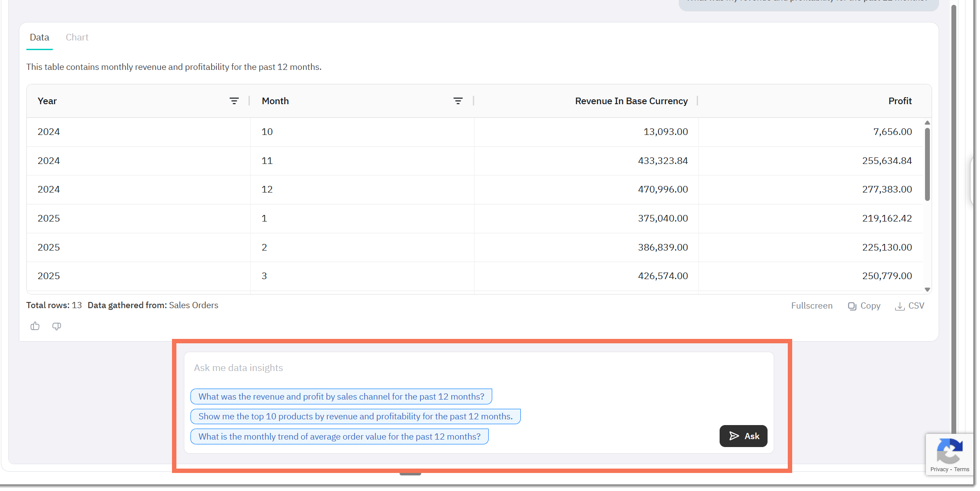Click the thumbs down feedback icon
This screenshot has width=980, height=491.
[57, 327]
